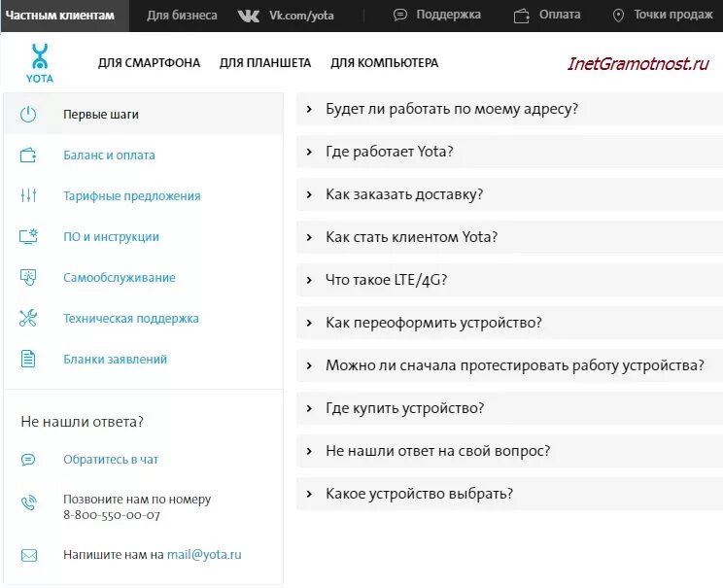Click the phone icon beside the call number
Screen dimensions: 723x588
point(28,502)
